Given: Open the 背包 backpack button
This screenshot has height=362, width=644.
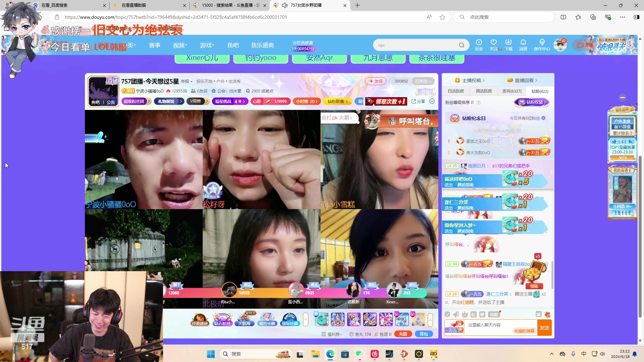Looking at the screenshot, I should pyautogui.click(x=424, y=334).
